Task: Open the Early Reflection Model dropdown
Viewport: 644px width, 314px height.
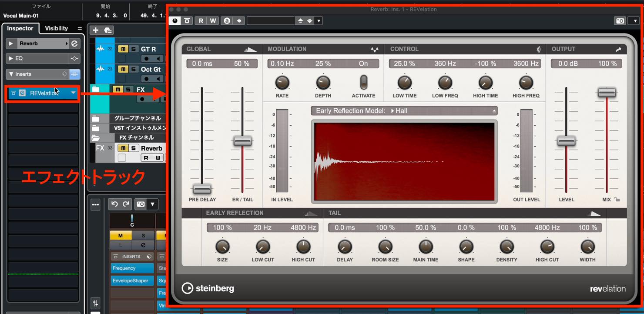Action: (x=404, y=111)
